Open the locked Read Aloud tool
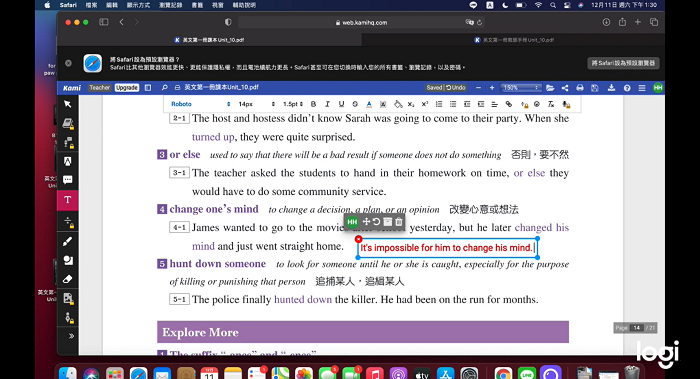The image size is (700, 379). click(68, 142)
